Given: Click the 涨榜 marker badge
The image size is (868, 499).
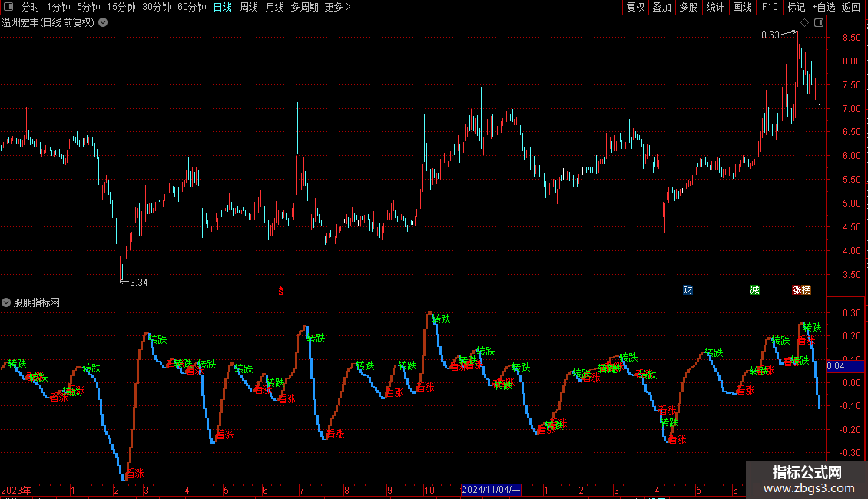Looking at the screenshot, I should click(802, 290).
